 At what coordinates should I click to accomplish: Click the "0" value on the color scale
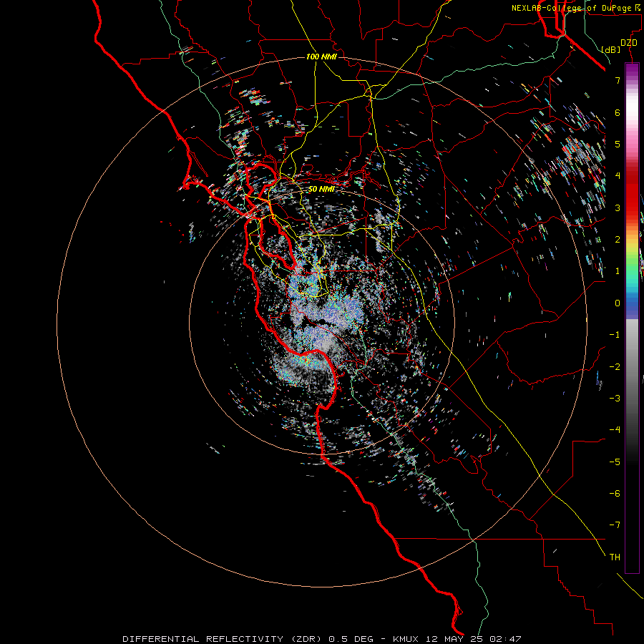[618, 303]
